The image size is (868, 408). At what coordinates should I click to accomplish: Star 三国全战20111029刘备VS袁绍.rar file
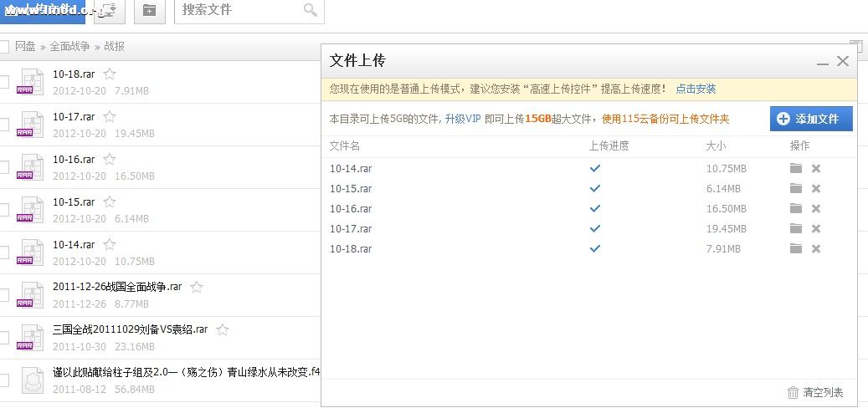pyautogui.click(x=223, y=330)
